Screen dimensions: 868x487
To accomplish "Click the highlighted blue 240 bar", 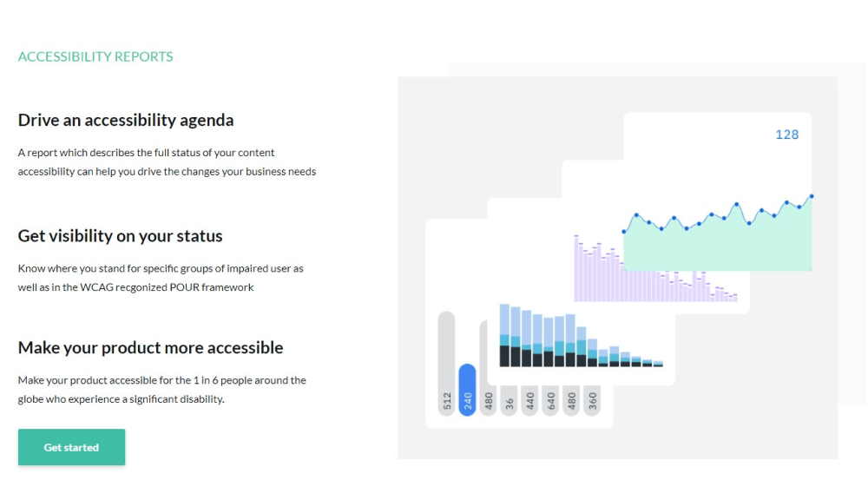I will coord(467,389).
